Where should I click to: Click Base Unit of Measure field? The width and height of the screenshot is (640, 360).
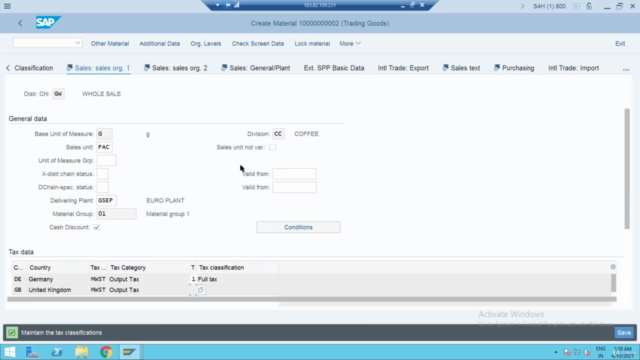104,134
